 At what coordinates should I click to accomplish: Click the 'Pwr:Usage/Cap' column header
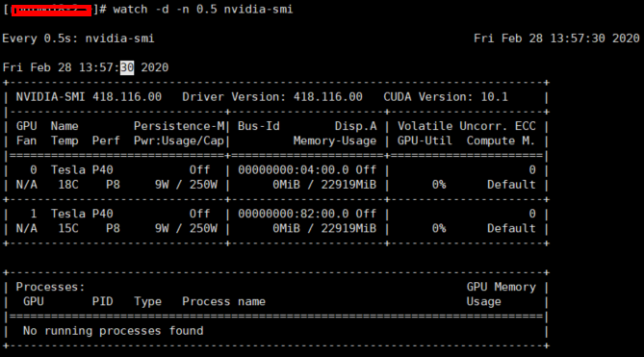pos(179,141)
